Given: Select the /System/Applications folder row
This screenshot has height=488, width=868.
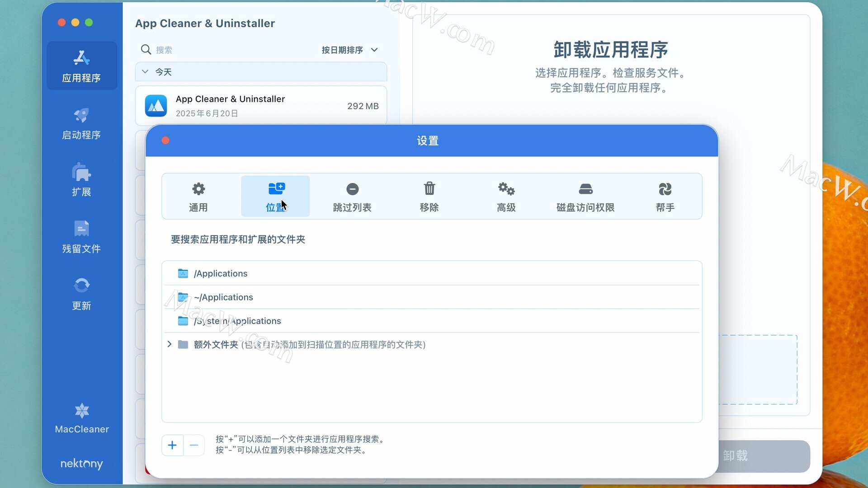Looking at the screenshot, I should [x=432, y=321].
